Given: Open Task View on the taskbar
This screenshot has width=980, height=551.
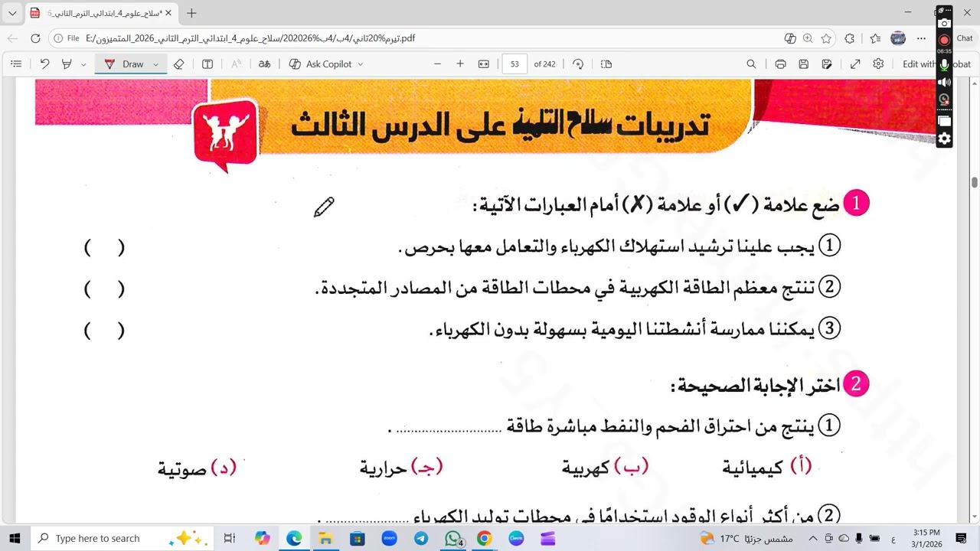Looking at the screenshot, I should click(x=229, y=538).
